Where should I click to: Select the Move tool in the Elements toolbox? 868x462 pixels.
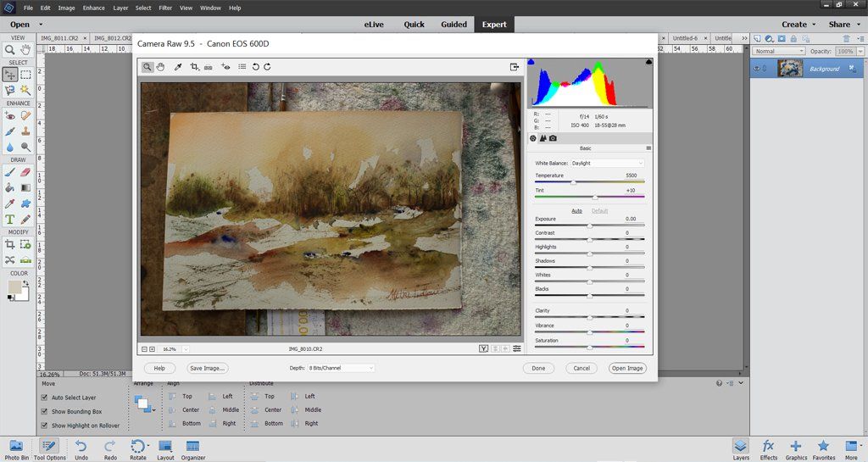pos(10,74)
